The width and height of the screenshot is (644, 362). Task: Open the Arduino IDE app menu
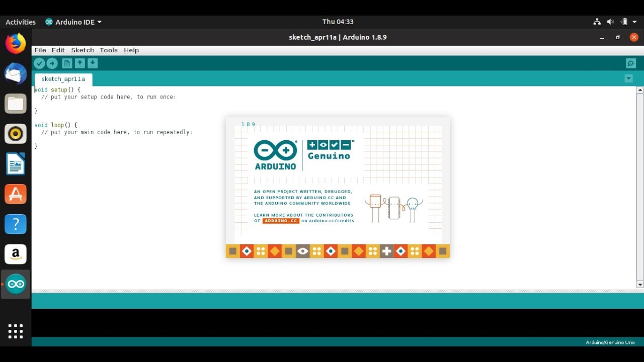pyautogui.click(x=73, y=22)
